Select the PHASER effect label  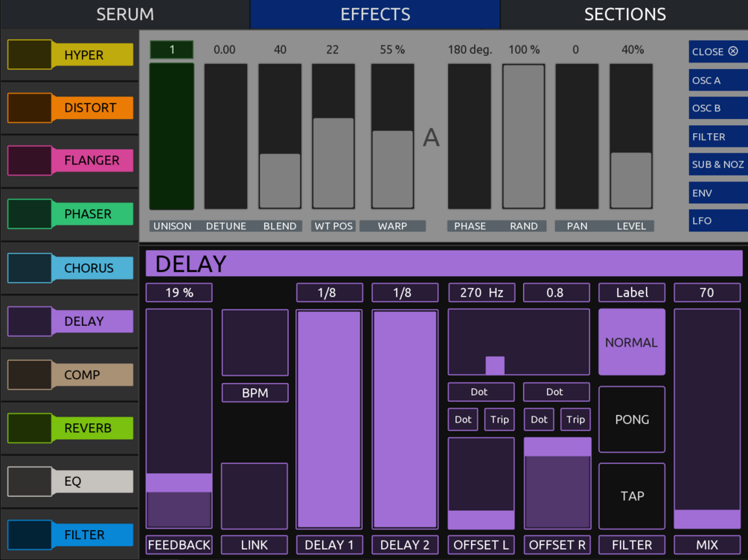point(92,214)
